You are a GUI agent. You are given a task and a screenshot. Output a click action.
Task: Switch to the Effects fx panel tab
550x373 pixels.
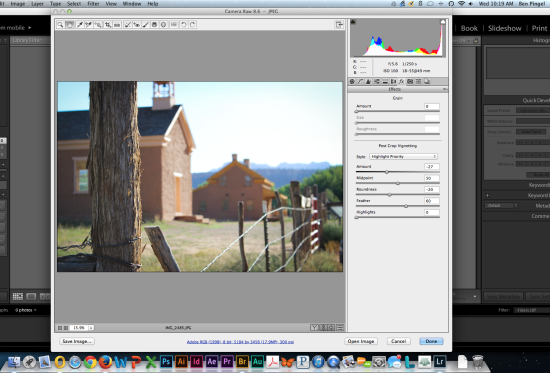pyautogui.click(x=402, y=81)
